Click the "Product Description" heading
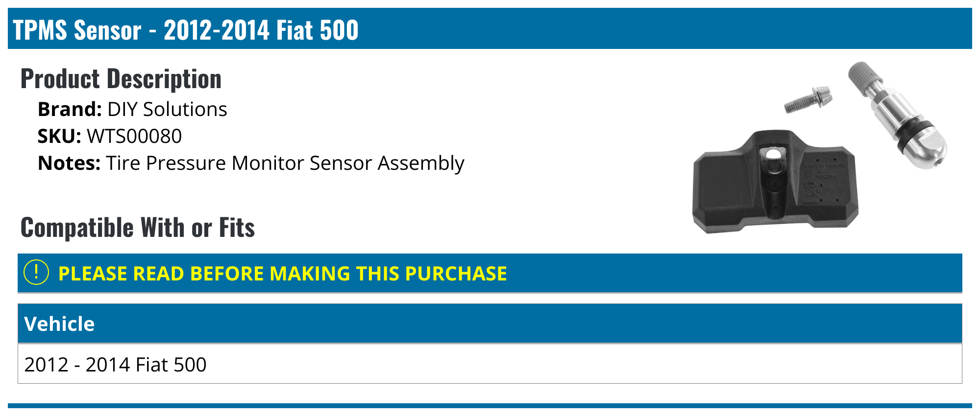 coord(121,79)
